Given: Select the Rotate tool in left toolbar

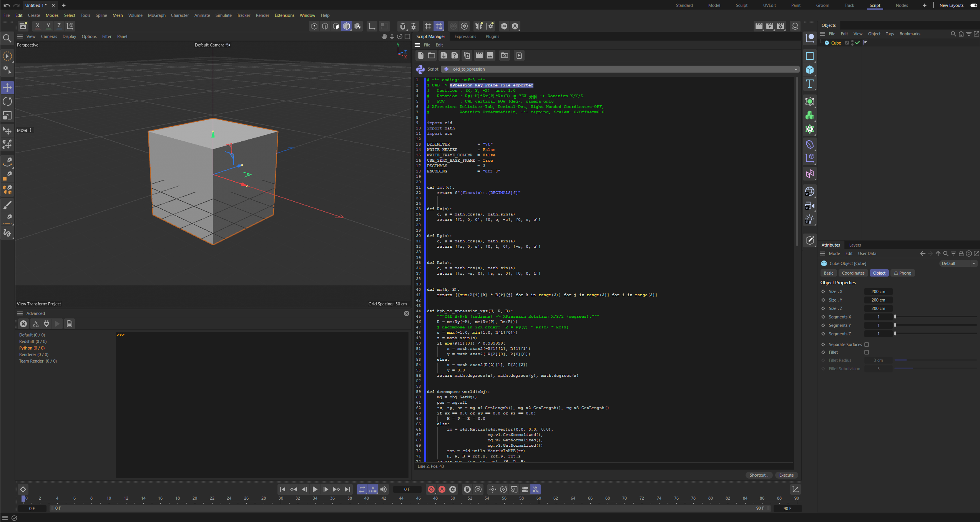Looking at the screenshot, I should coord(7,101).
